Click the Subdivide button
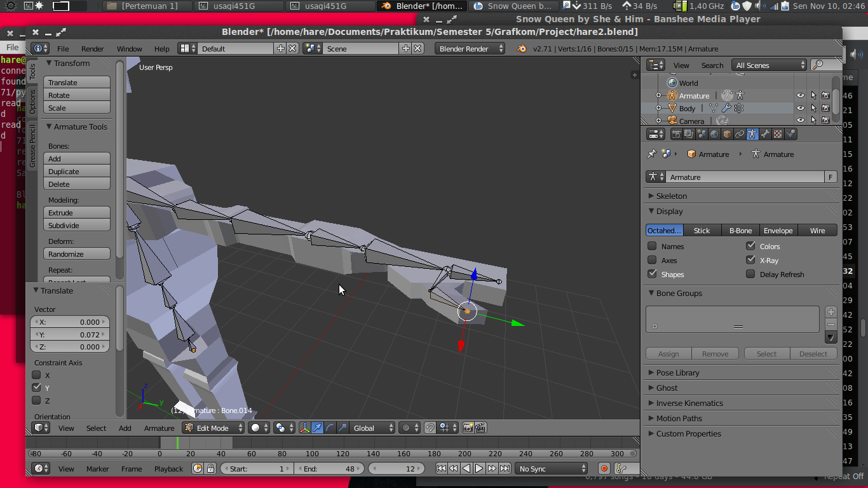Viewport: 868px width, 488px height. coord(77,225)
